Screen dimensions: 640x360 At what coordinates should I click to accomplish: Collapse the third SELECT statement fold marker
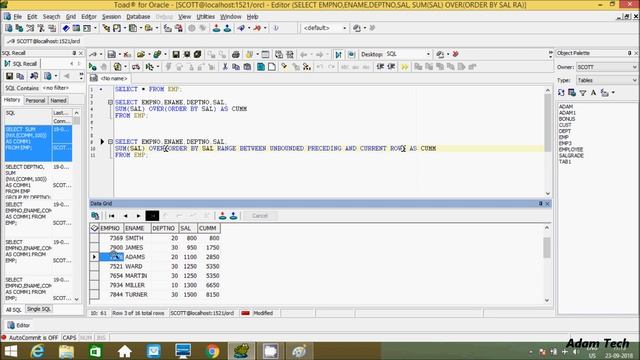[x=110, y=142]
